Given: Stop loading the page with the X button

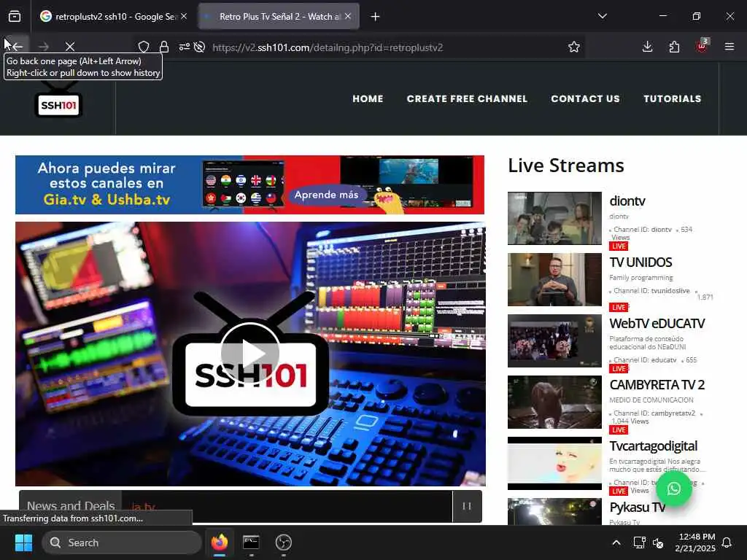Looking at the screenshot, I should coord(70,47).
